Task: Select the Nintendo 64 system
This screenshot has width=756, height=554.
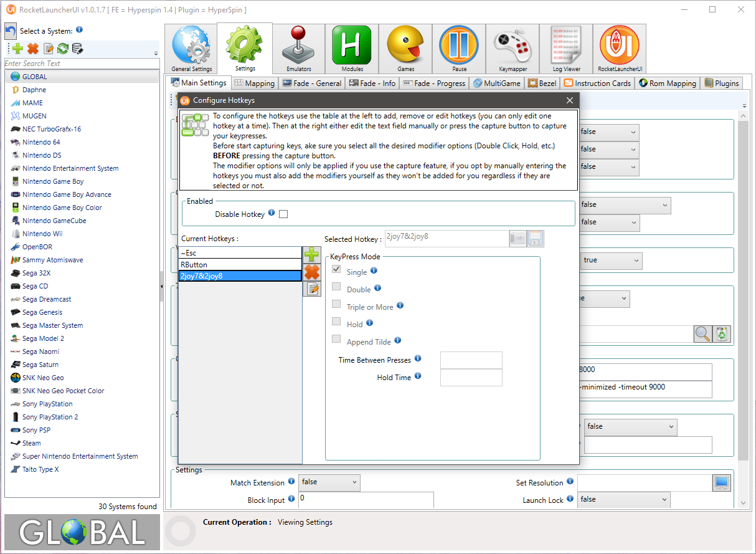Action: point(82,142)
